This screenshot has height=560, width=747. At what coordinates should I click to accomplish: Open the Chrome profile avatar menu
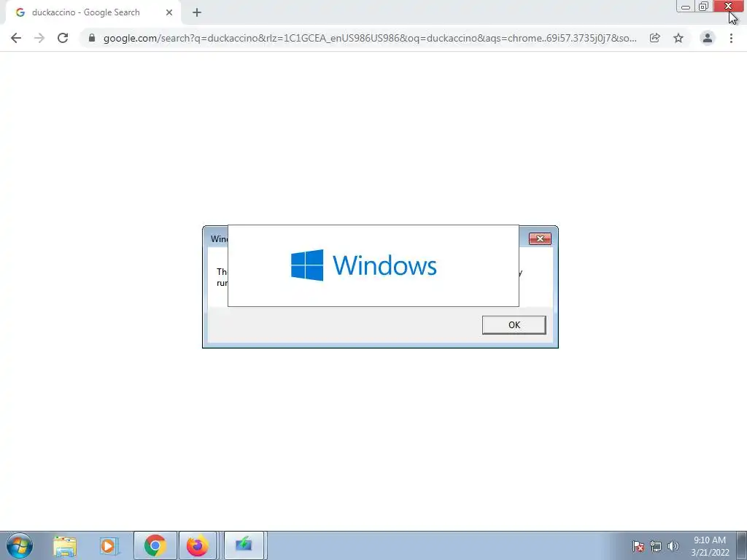[x=708, y=38]
